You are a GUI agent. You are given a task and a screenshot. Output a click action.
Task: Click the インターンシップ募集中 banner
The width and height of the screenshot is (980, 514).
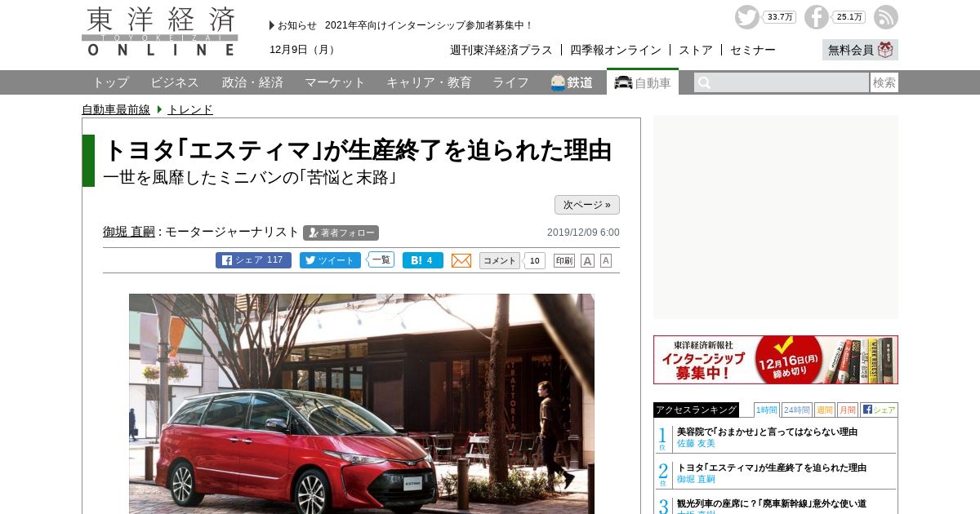click(776, 360)
